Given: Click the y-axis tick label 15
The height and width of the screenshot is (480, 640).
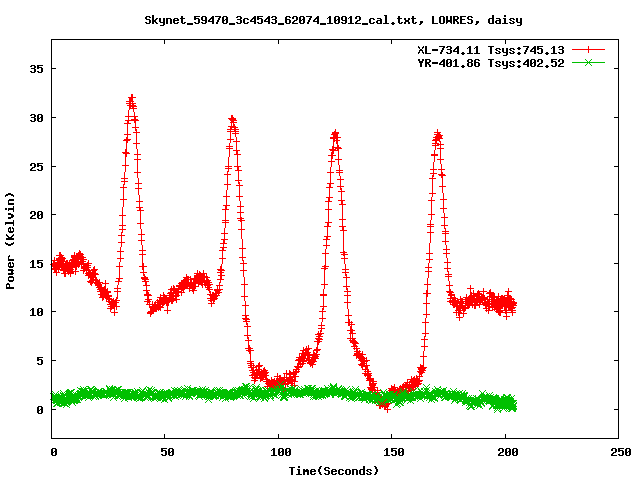Looking at the screenshot, I should tap(36, 264).
